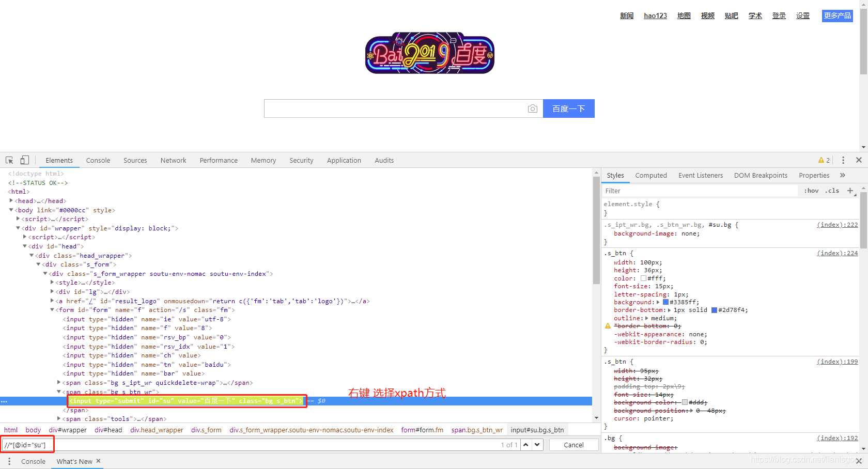Select form#form.fm in breadcrumb
Viewport: 868px width, 469px height.
[422, 430]
